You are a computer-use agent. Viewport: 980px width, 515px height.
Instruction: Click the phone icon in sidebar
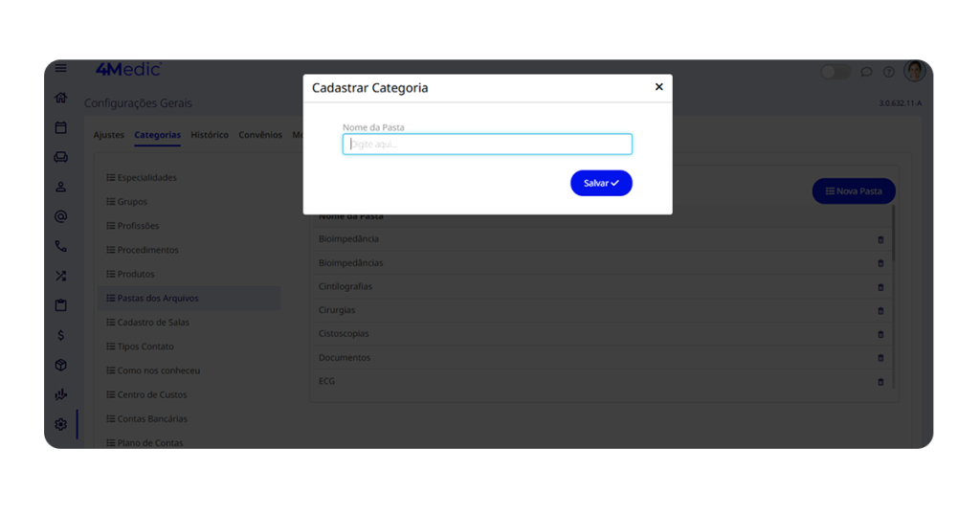(x=60, y=246)
